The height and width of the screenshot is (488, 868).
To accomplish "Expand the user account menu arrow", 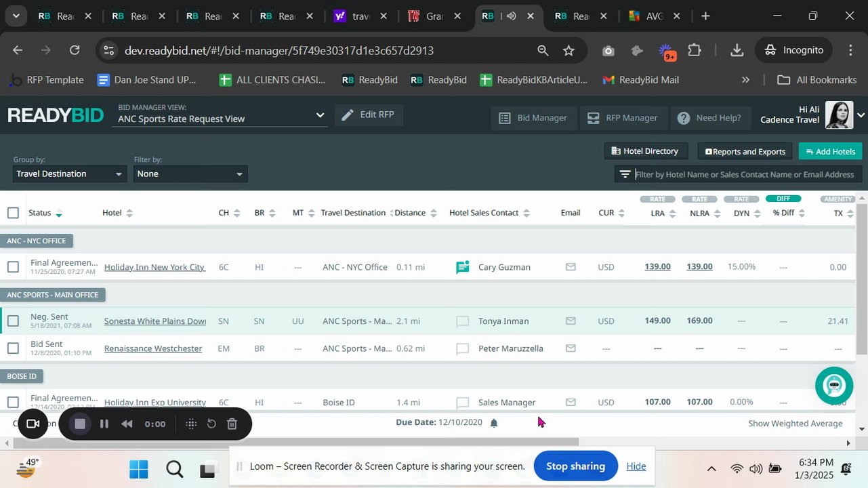I will [861, 115].
